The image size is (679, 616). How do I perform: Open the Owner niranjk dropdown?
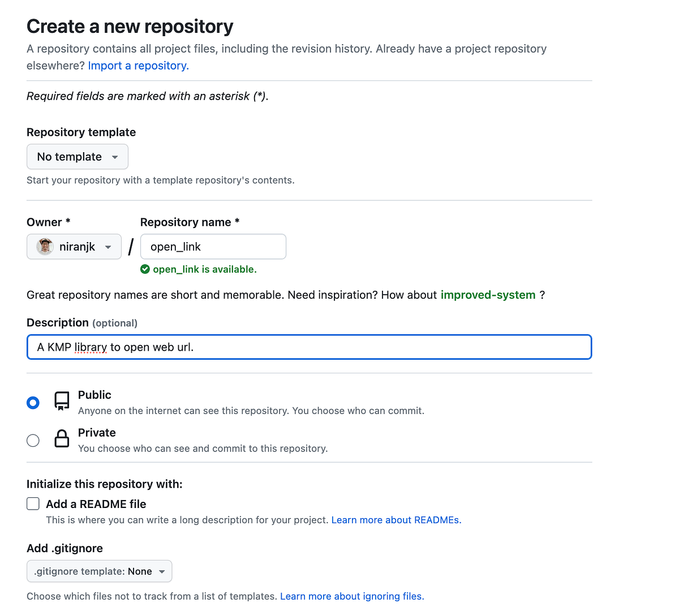point(74,246)
